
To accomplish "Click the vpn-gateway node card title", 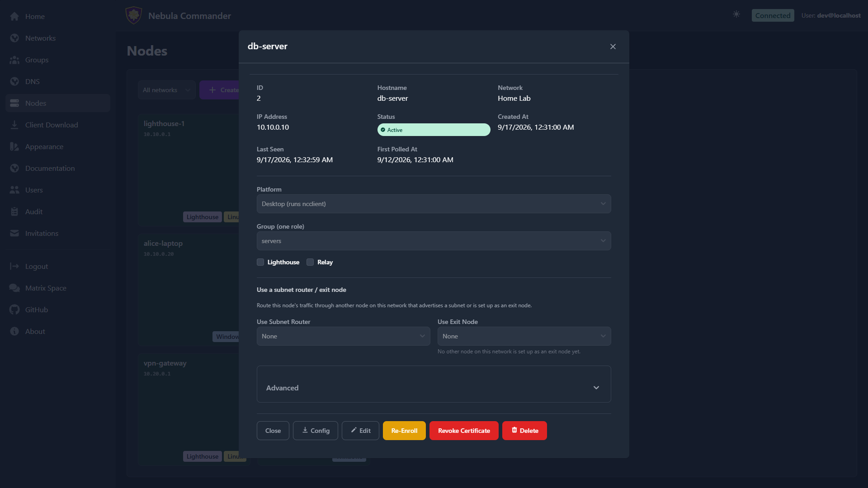I will (165, 363).
